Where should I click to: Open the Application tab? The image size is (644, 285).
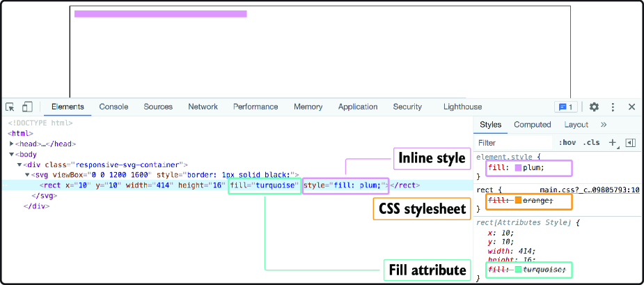[358, 107]
